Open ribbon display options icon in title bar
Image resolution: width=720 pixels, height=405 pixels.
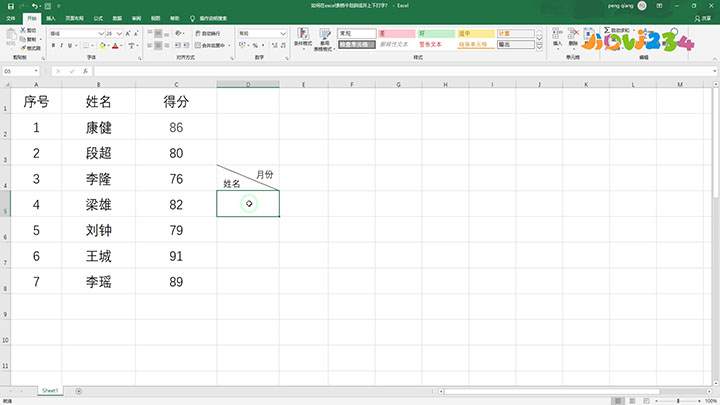tap(659, 6)
